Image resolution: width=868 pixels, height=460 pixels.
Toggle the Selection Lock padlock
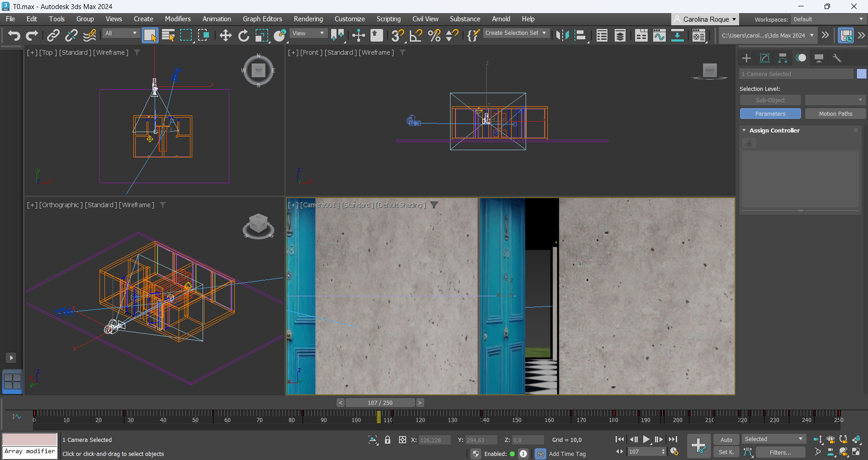click(x=388, y=440)
